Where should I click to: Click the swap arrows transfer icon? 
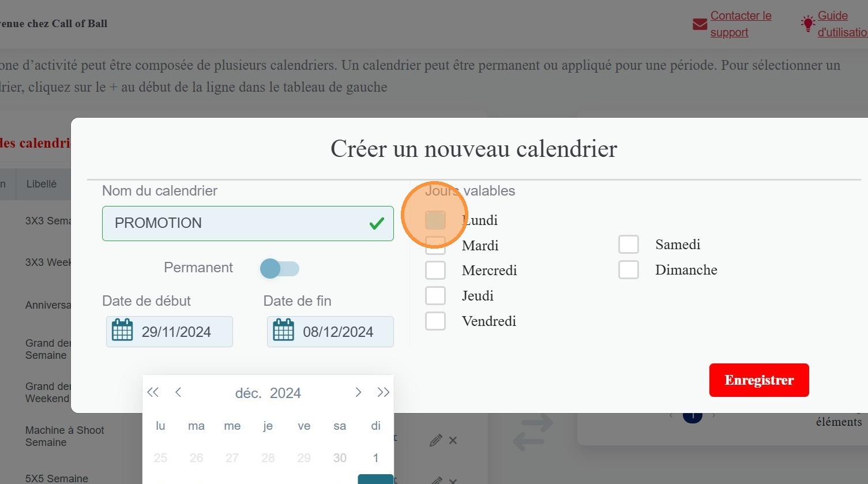[x=532, y=433]
